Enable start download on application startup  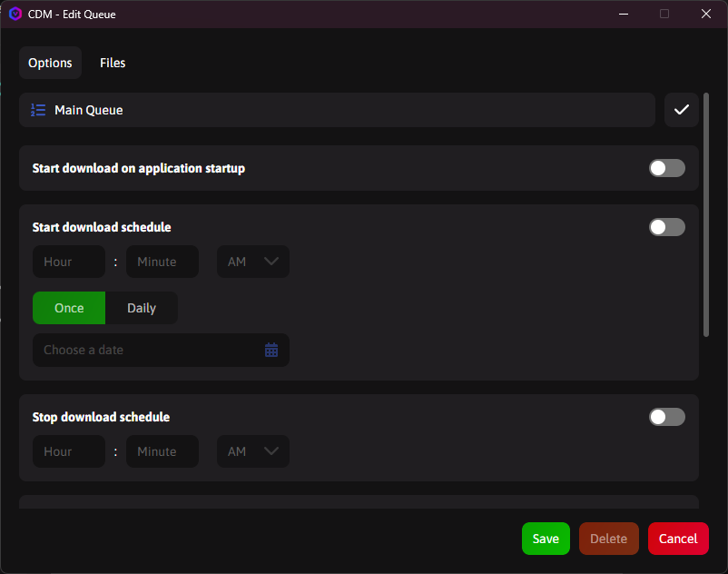(x=667, y=168)
